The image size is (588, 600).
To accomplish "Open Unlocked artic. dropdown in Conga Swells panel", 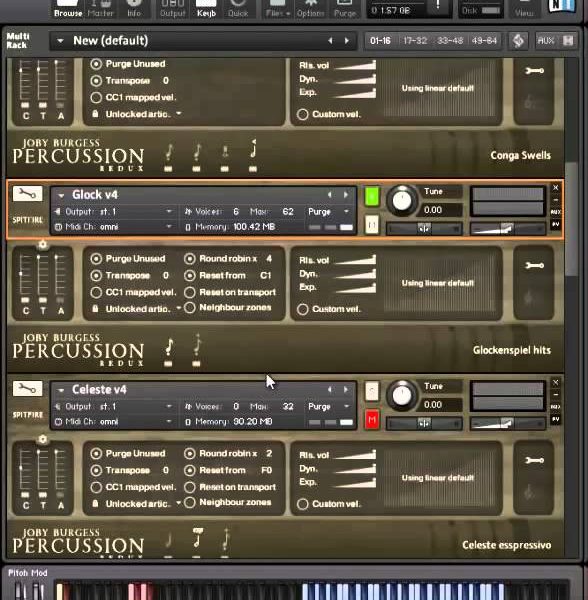I will tap(137, 114).
